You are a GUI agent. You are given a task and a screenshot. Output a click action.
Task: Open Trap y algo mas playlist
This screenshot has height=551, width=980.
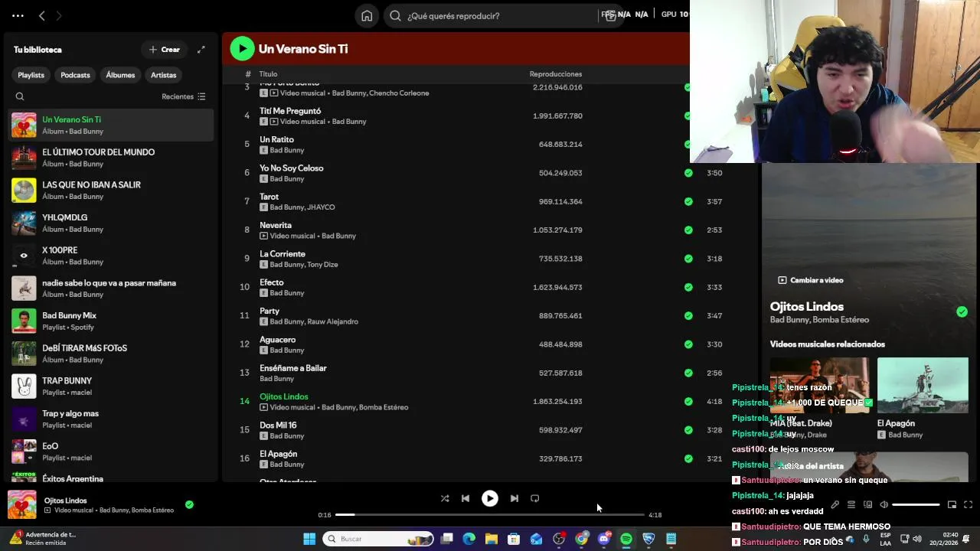click(x=112, y=419)
